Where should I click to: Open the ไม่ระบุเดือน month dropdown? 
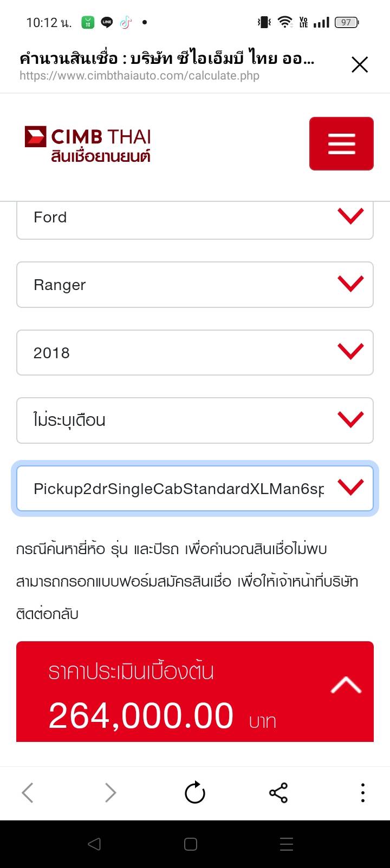[195, 420]
